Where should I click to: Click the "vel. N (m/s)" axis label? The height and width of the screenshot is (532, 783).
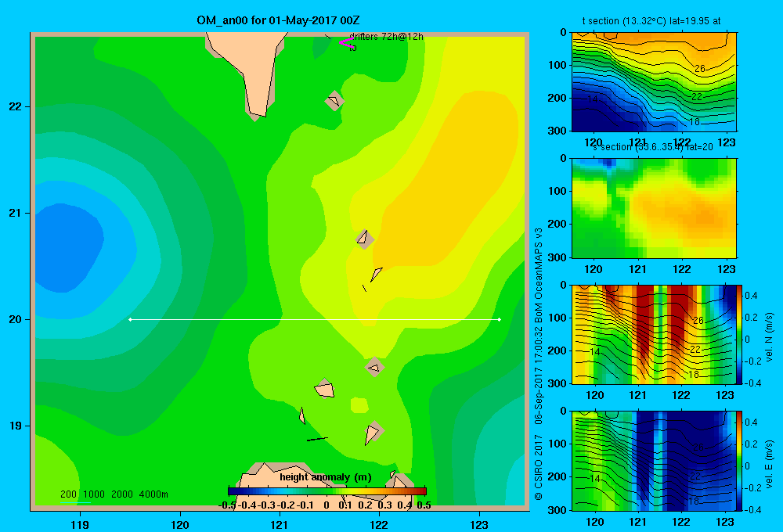769,337
